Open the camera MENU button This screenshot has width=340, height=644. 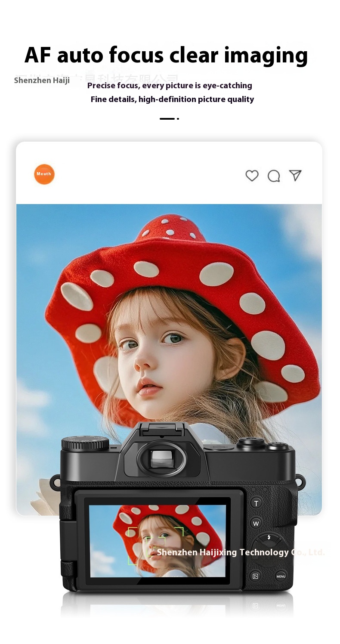tap(281, 576)
